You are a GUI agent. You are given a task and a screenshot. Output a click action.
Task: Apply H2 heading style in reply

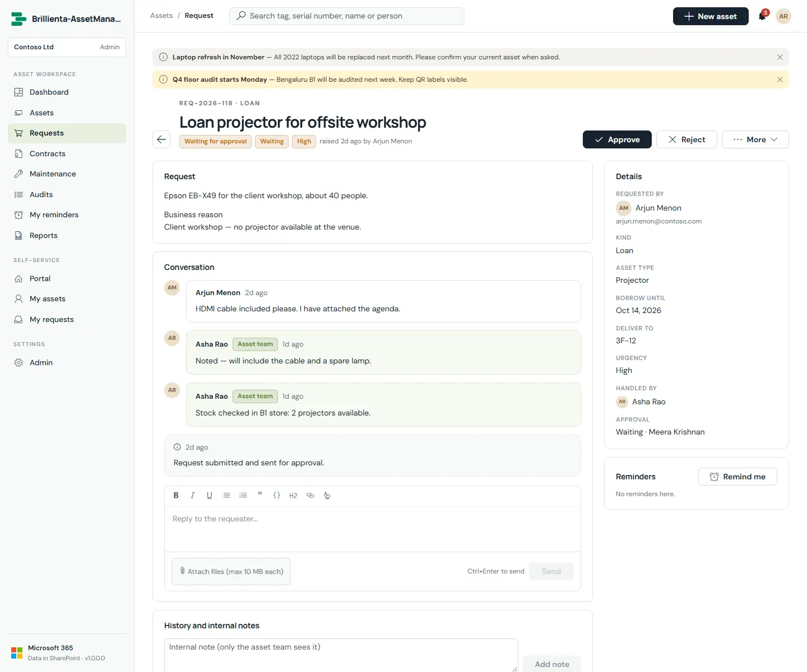pos(293,496)
